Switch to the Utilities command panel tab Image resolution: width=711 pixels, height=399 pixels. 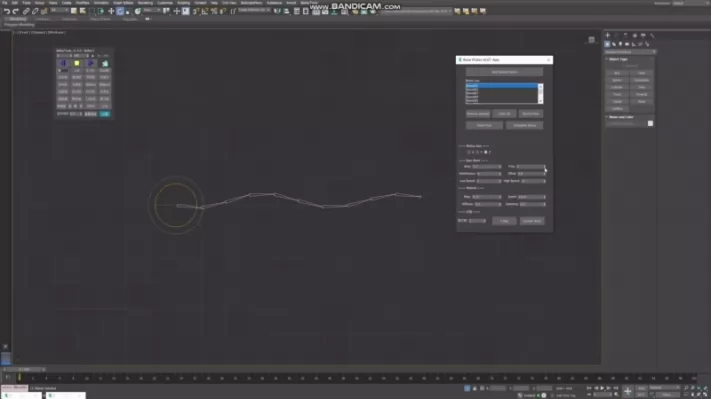pos(652,35)
